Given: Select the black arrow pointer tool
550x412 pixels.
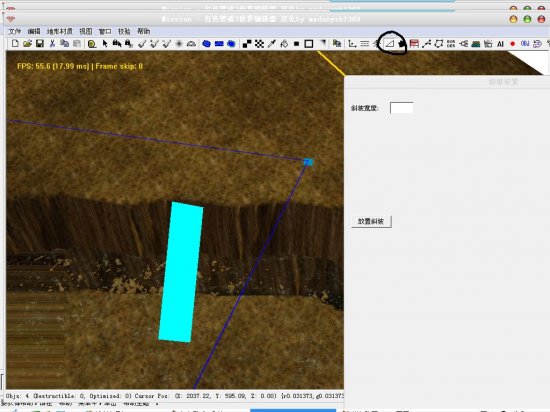Looking at the screenshot, I should tap(105, 43).
